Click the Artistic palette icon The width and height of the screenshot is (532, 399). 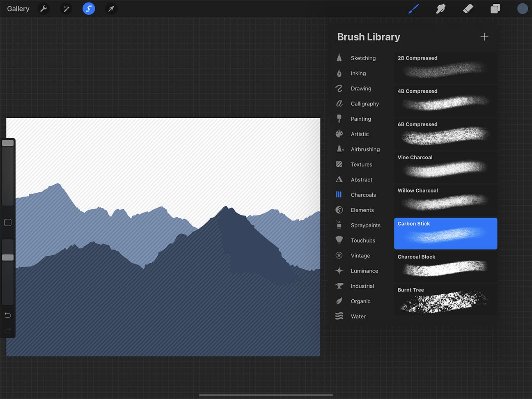(x=339, y=134)
